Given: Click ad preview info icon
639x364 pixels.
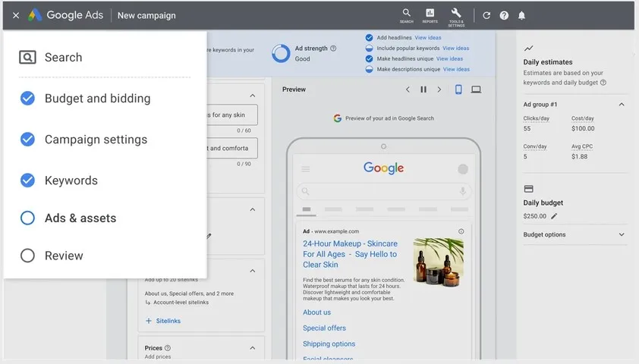Looking at the screenshot, I should click(x=461, y=231).
